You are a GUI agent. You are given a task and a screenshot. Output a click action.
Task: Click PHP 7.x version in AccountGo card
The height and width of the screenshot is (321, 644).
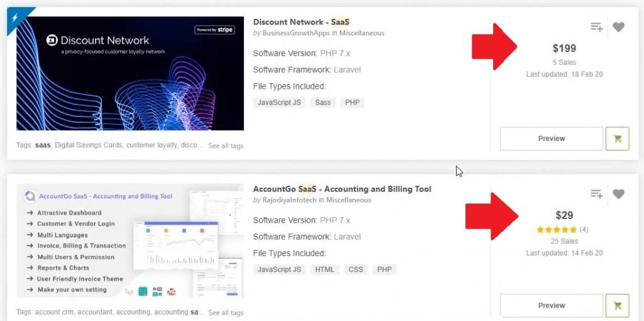tap(335, 220)
